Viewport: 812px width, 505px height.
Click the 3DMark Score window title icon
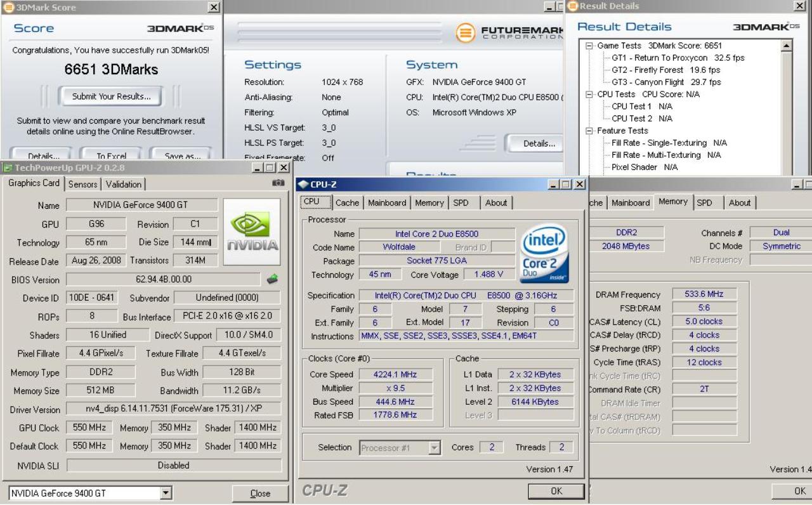click(x=9, y=8)
